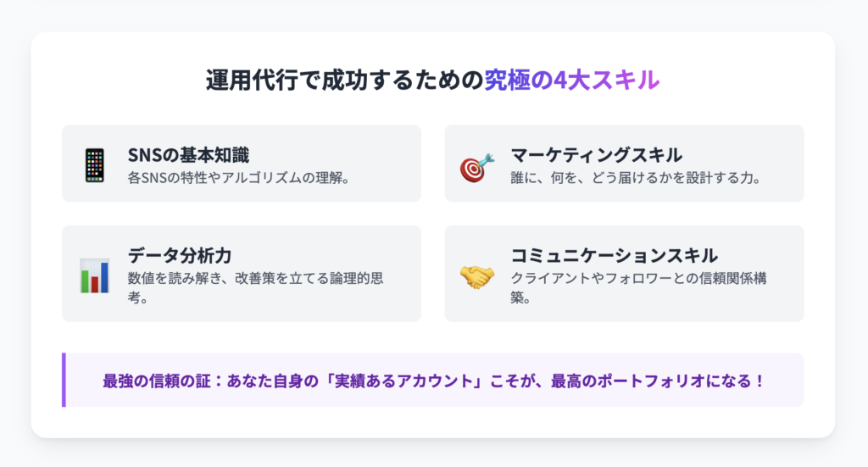Click the handshake icon
868x467 pixels.
477,277
